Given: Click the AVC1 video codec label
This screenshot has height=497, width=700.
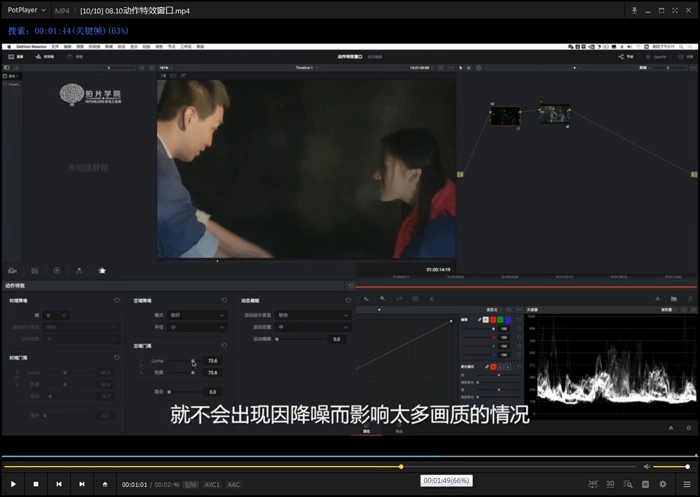Looking at the screenshot, I should click(x=212, y=484).
